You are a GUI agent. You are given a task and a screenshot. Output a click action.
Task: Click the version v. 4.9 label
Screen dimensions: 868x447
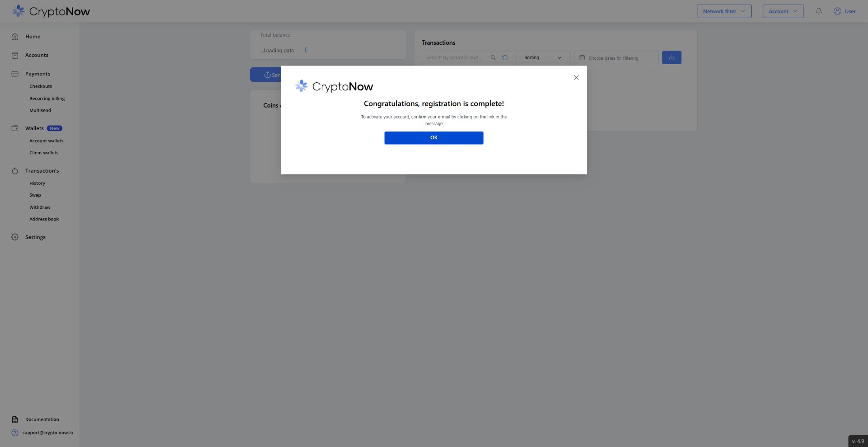tap(858, 441)
